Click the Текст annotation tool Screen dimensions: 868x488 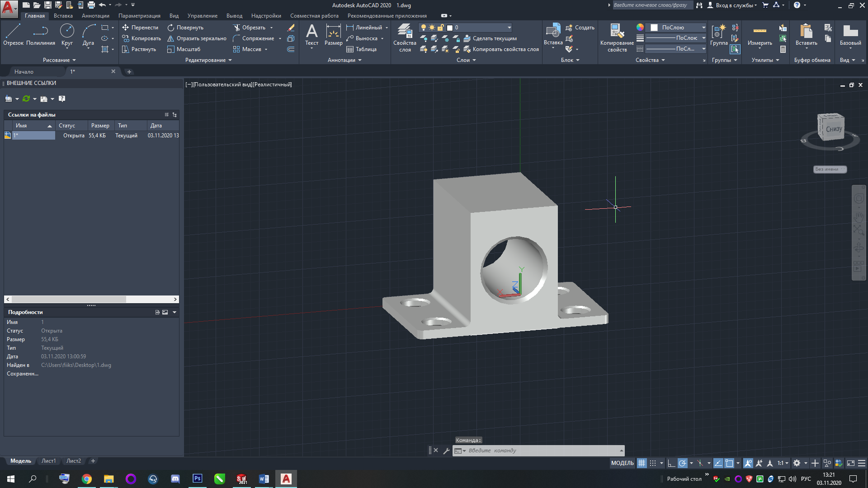tap(311, 35)
